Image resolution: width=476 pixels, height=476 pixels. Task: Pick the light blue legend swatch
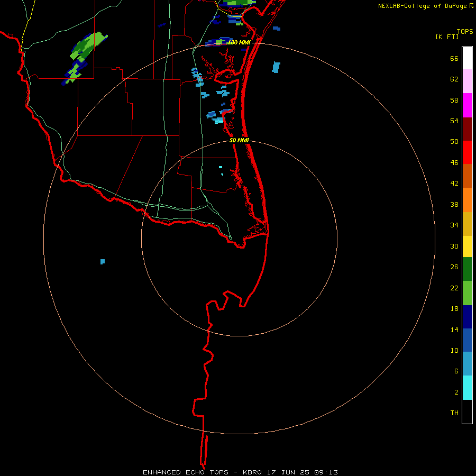(467, 364)
